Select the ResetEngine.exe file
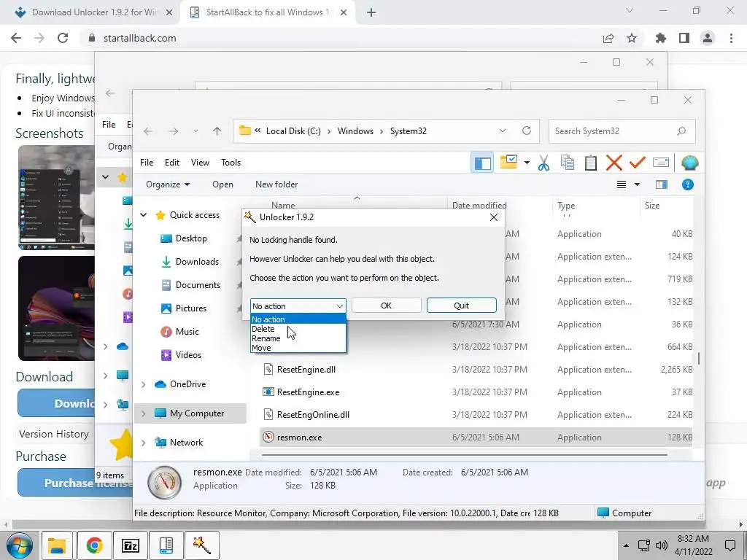The height and width of the screenshot is (560, 747). point(308,392)
